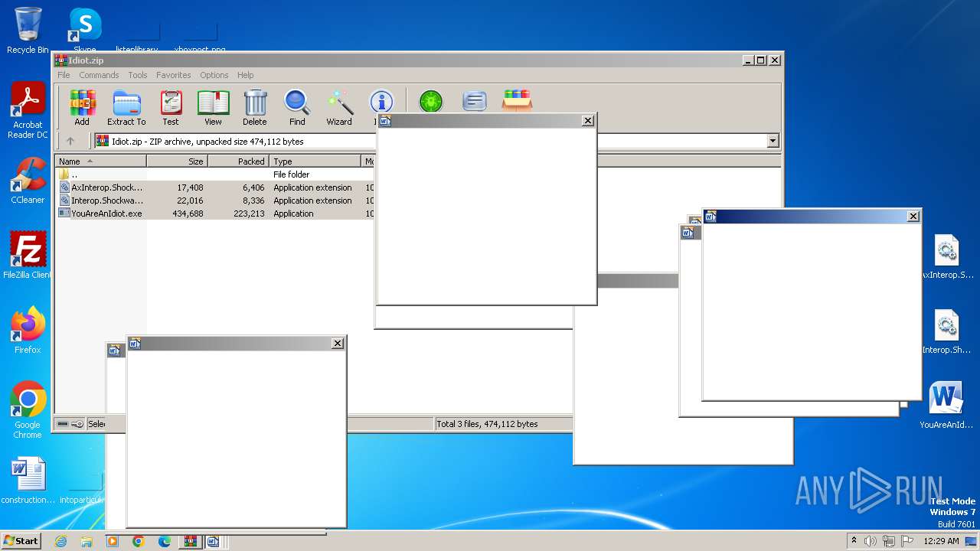Sort by Size column header
The width and height of the screenshot is (980, 551).
pyautogui.click(x=177, y=161)
